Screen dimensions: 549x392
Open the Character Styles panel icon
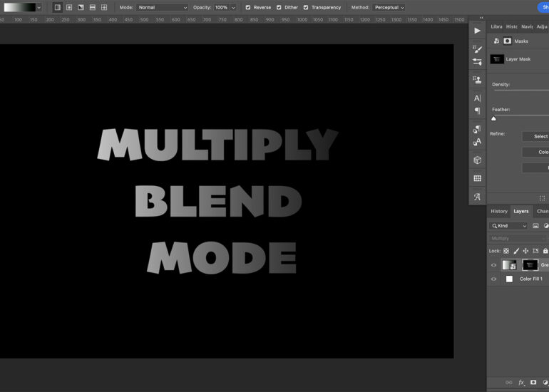click(x=477, y=142)
